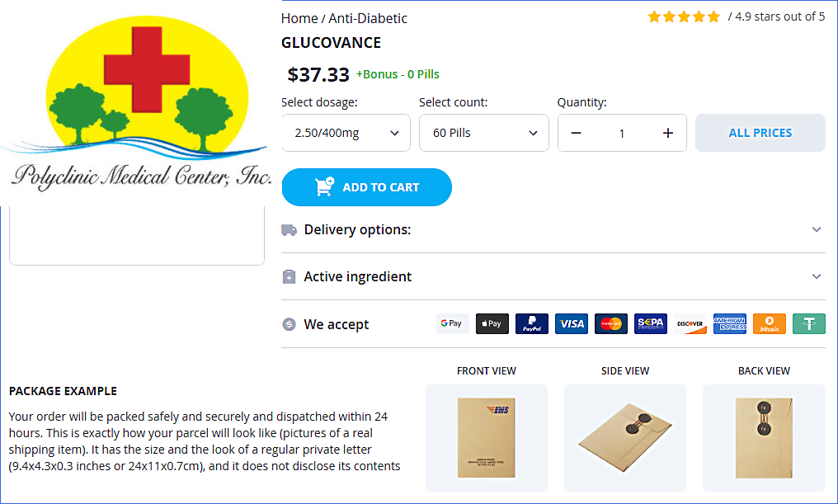Screen dimensions: 838x504
Task: Click the American Express icon
Action: [730, 324]
